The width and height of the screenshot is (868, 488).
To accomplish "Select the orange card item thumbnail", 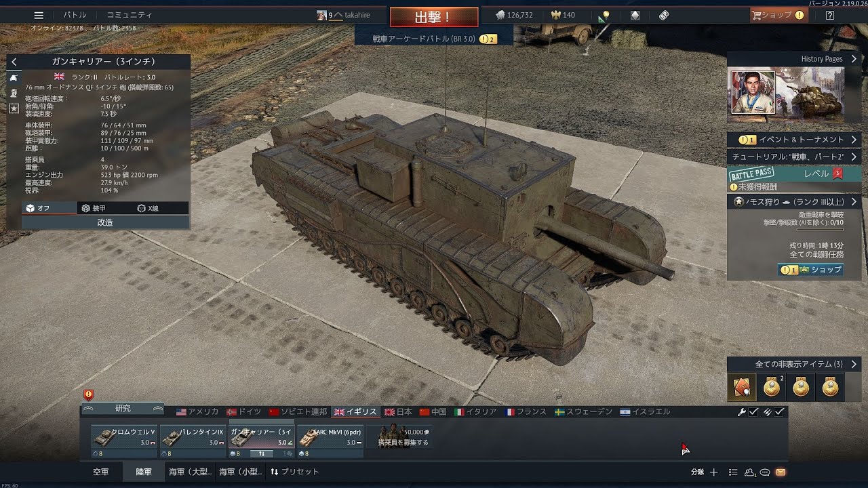I will coord(741,387).
